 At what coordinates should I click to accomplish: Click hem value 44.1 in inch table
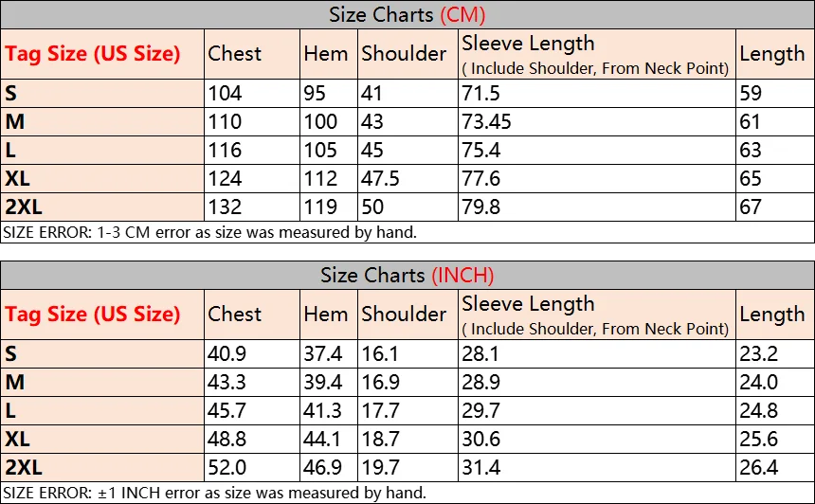322,439
